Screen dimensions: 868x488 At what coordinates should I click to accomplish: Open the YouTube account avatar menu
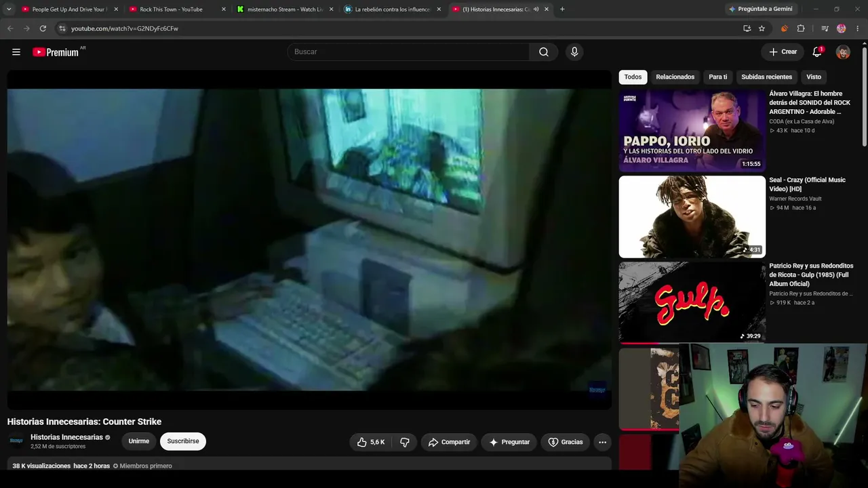coord(843,52)
